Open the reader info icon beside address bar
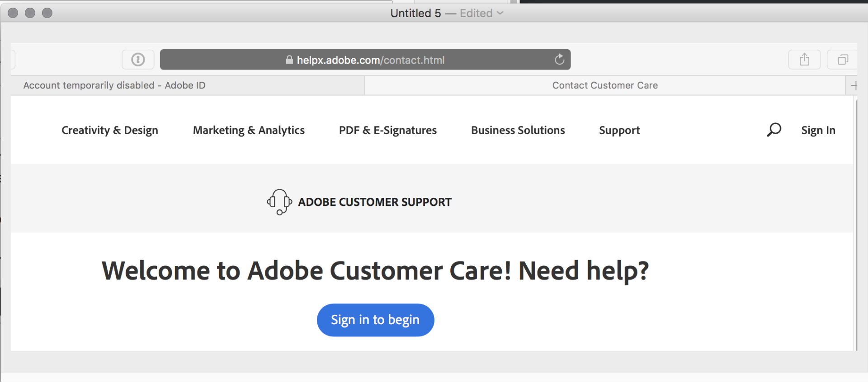 (x=138, y=60)
